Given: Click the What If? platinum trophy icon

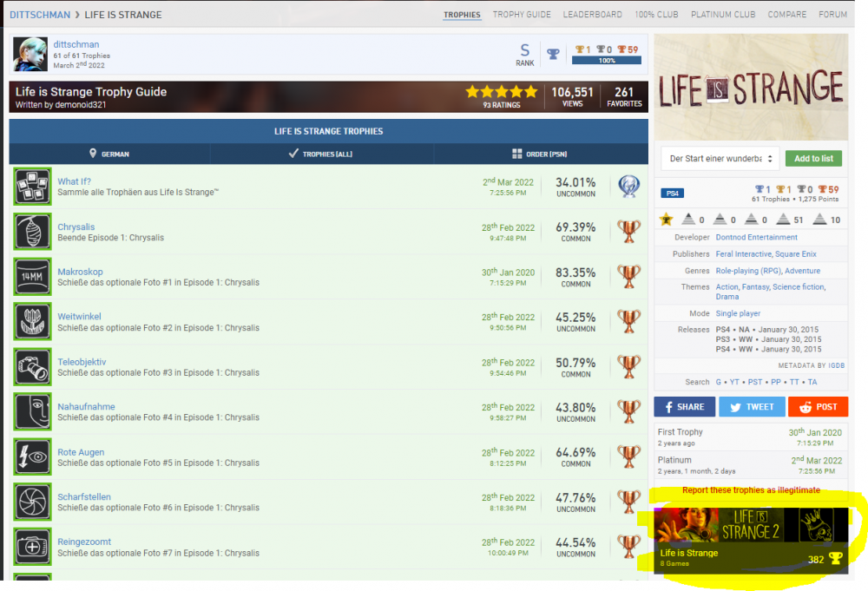Looking at the screenshot, I should point(32,187).
